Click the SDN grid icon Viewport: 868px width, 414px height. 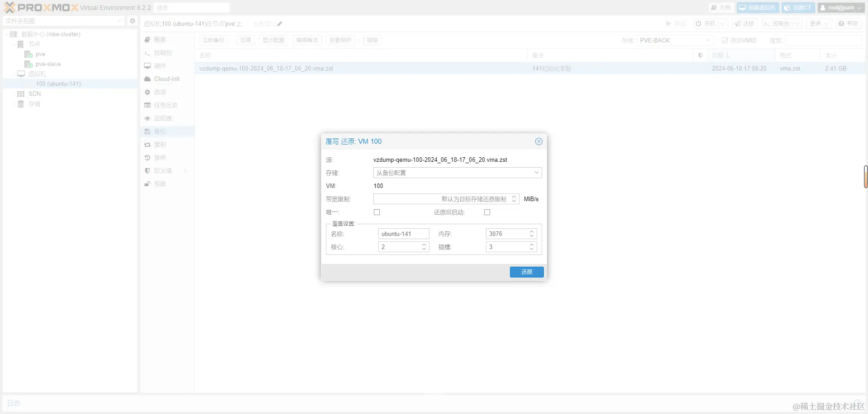coord(21,94)
